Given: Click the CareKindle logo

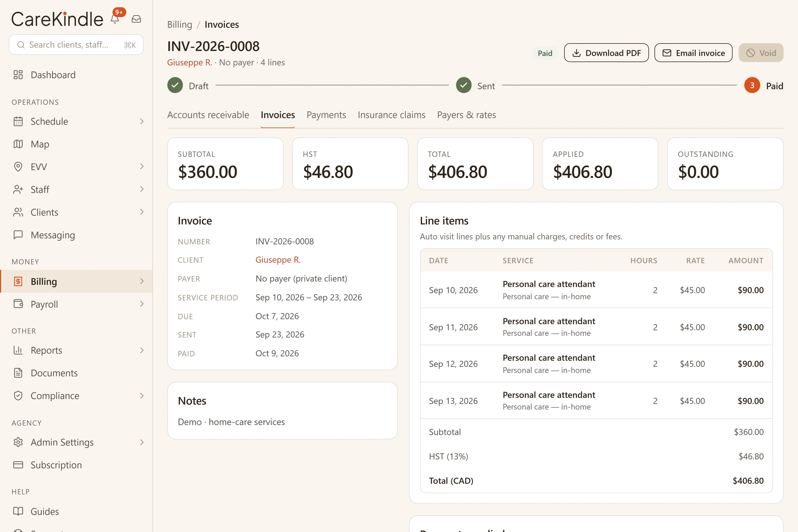Looking at the screenshot, I should (57, 19).
